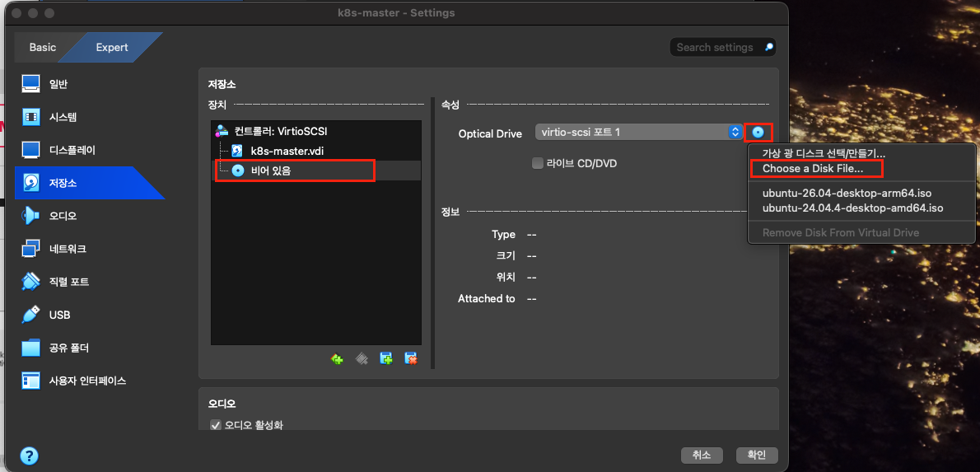The height and width of the screenshot is (472, 980).
Task: Click in the Search settings field
Action: click(722, 48)
